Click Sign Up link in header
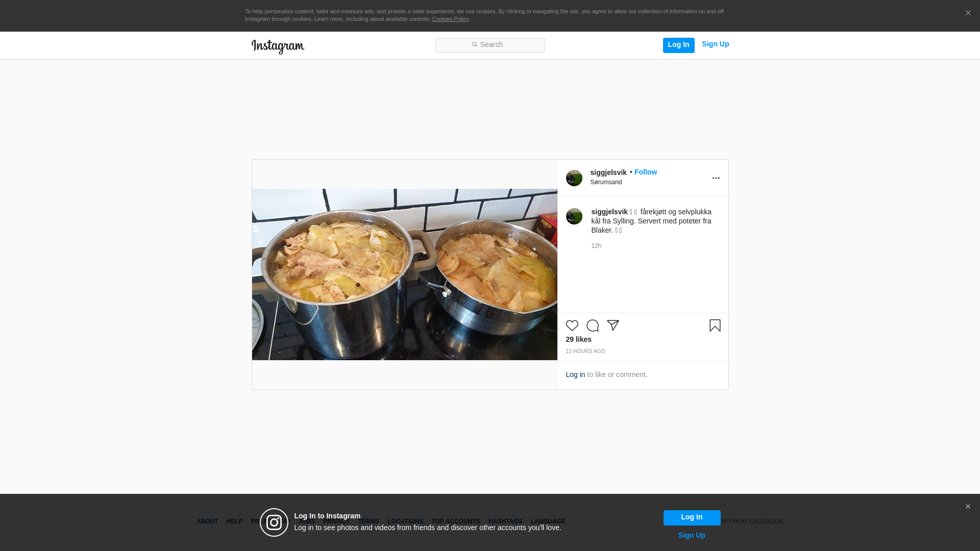Screen dimensions: 980x551 (715, 44)
